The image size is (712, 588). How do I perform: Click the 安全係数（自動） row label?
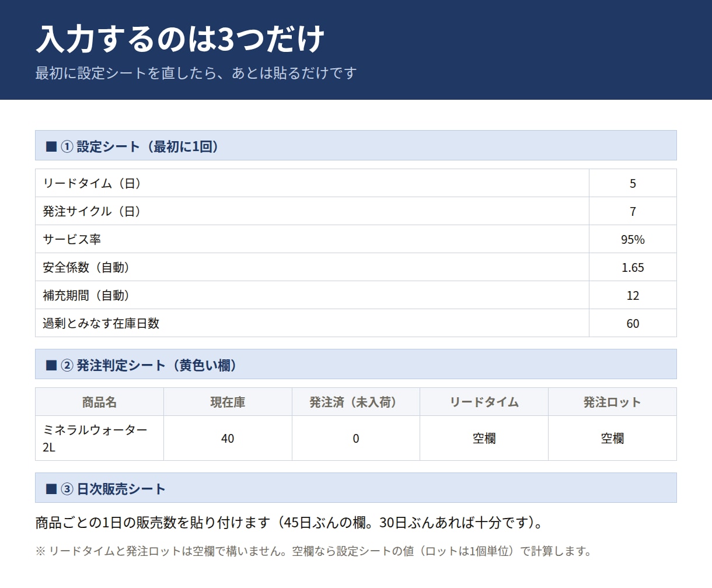pos(312,267)
